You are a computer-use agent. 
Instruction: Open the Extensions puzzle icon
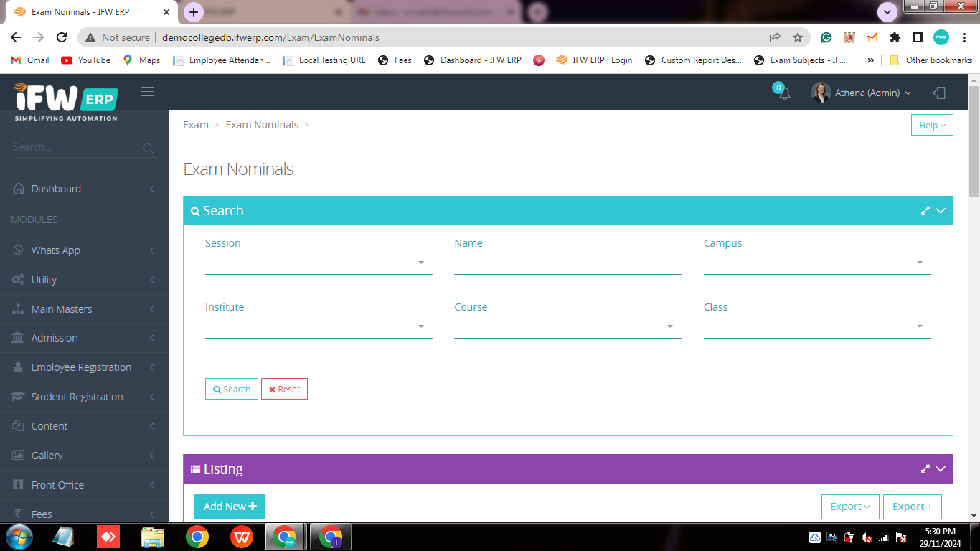click(895, 37)
